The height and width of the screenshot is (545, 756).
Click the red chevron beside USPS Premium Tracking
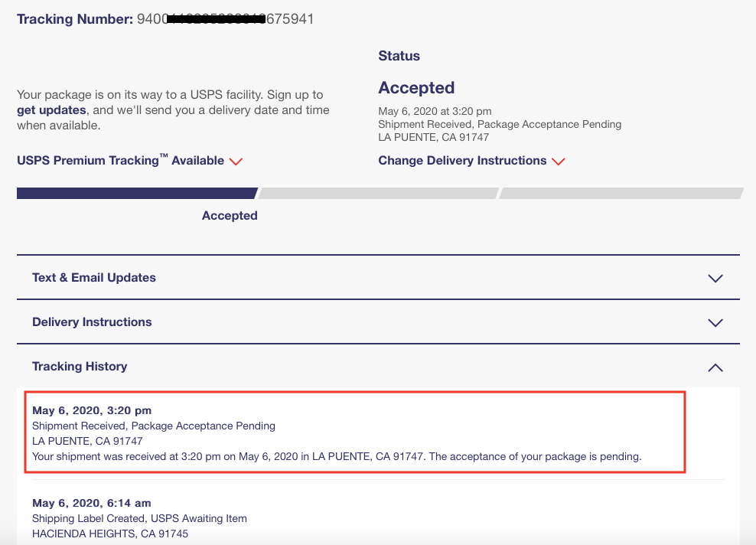[x=236, y=162]
